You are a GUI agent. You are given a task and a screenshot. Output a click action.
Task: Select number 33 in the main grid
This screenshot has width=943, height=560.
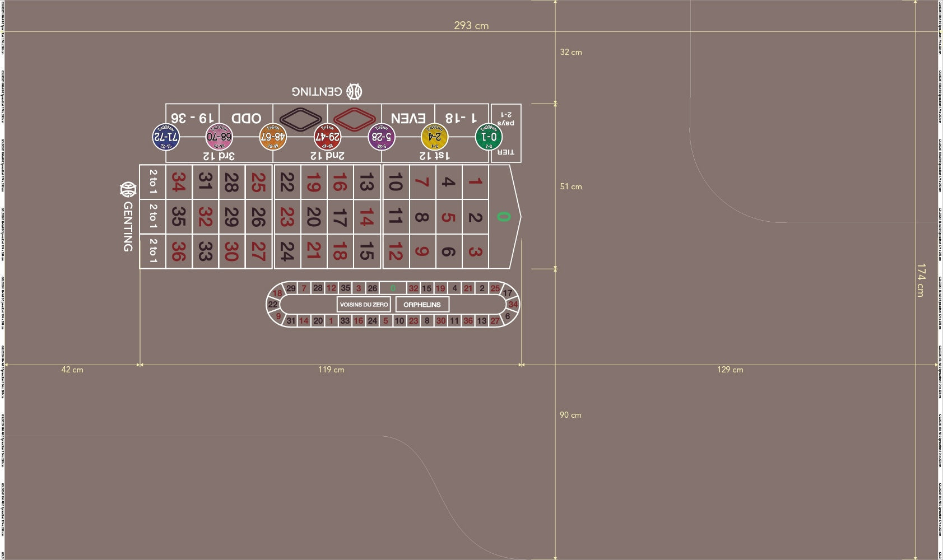pyautogui.click(x=205, y=251)
